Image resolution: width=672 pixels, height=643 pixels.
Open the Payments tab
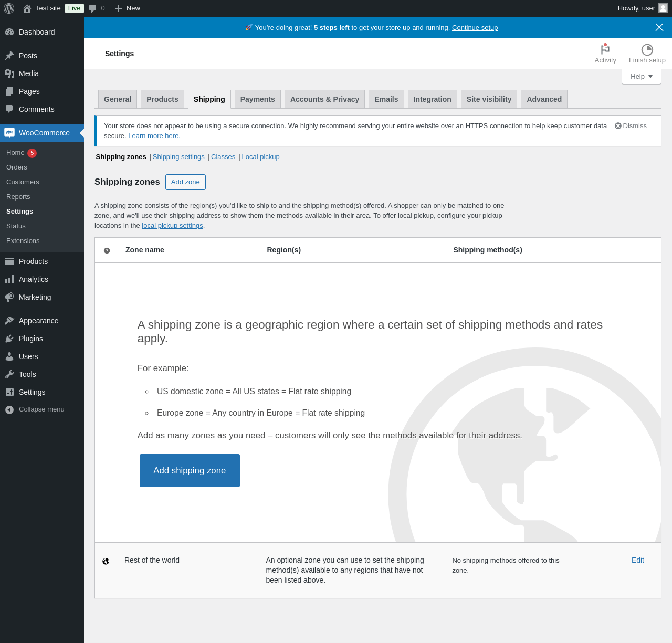point(257,99)
